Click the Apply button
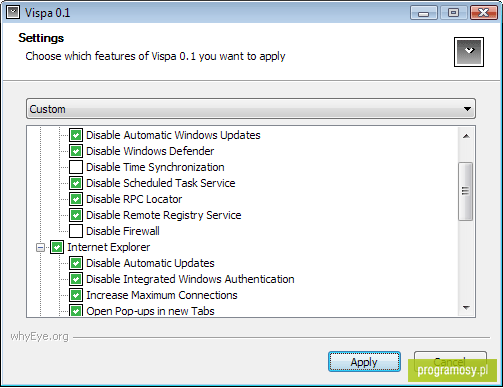The image size is (503, 388). pos(364,362)
